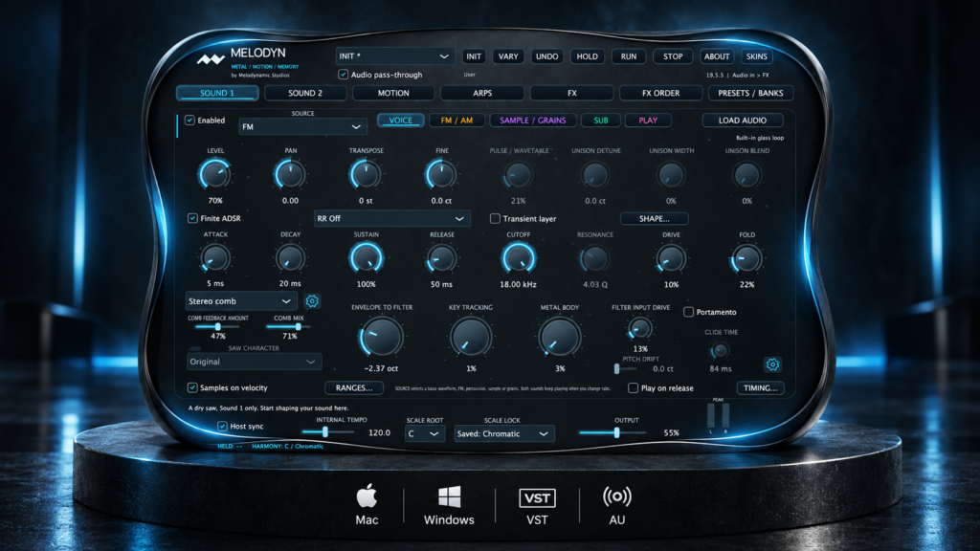Open the MOTION tab
The width and height of the screenshot is (980, 551).
pos(393,93)
